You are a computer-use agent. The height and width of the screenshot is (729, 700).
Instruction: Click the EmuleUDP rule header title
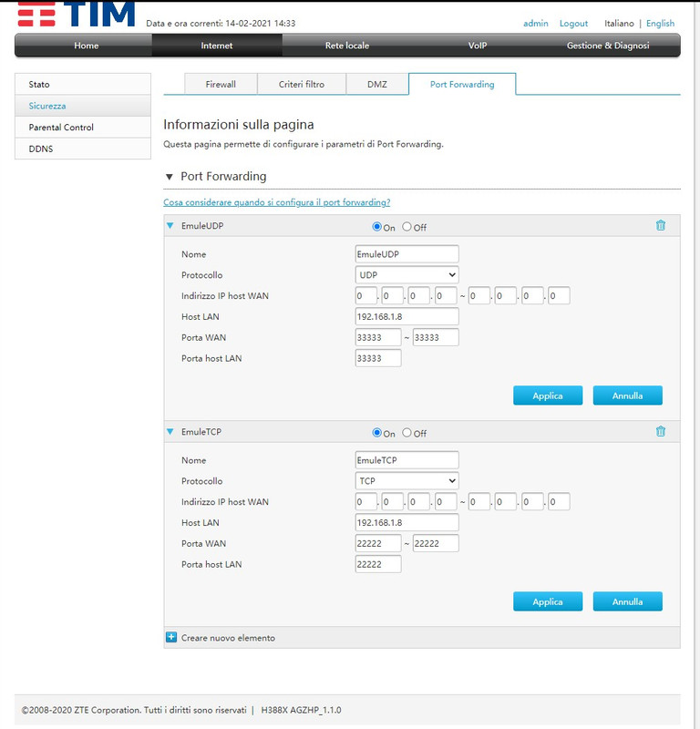202,225
